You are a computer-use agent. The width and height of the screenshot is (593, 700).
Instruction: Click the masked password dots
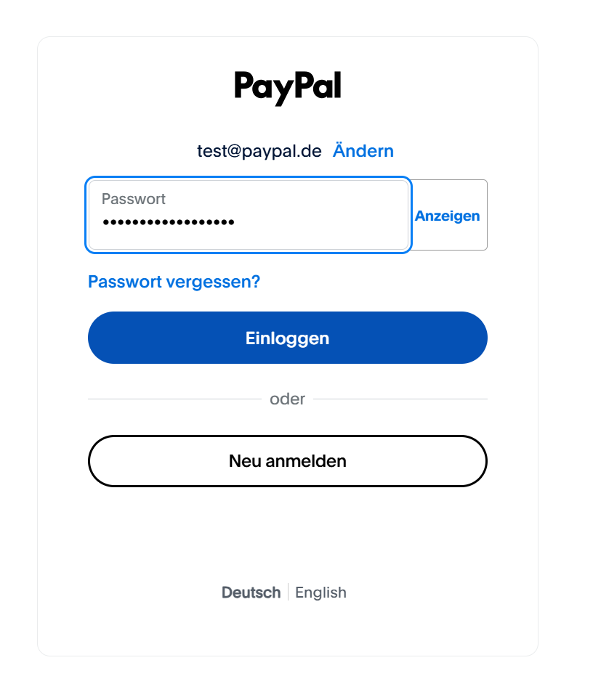point(168,222)
